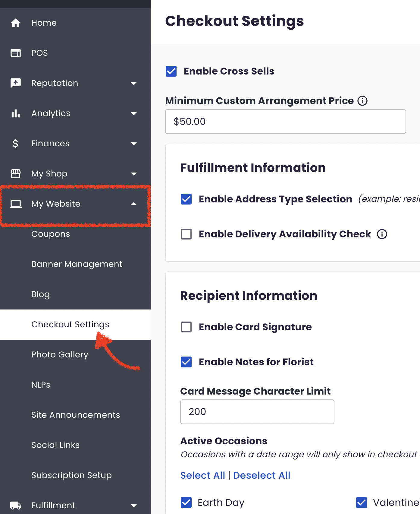420x514 pixels.
Task: Click the Fulfillment truck icon
Action: click(x=16, y=505)
